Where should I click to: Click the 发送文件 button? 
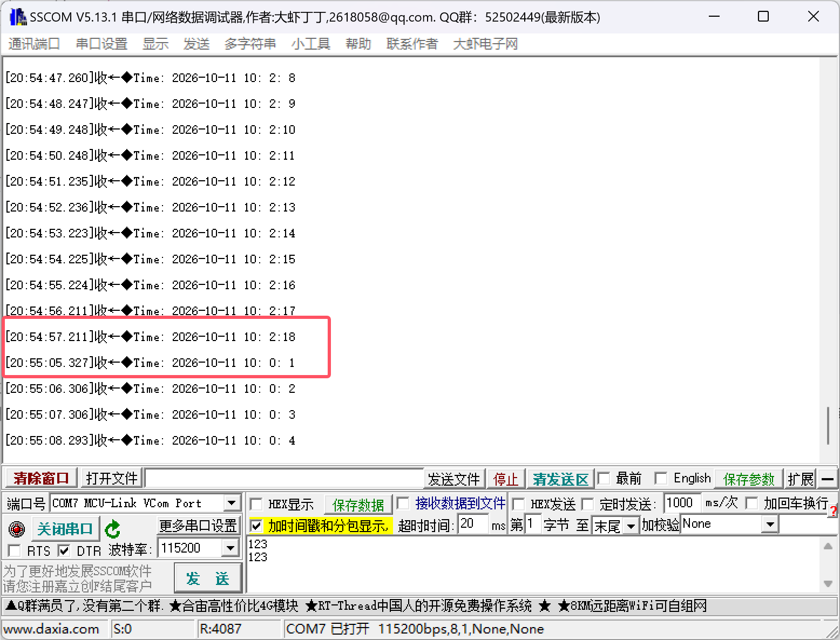(x=453, y=479)
